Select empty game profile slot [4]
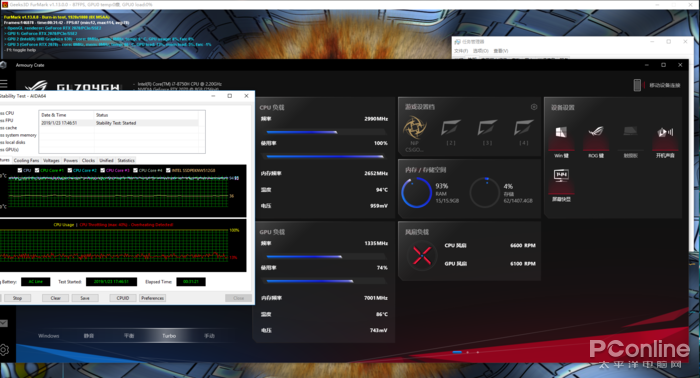The image size is (700, 378). tap(524, 128)
